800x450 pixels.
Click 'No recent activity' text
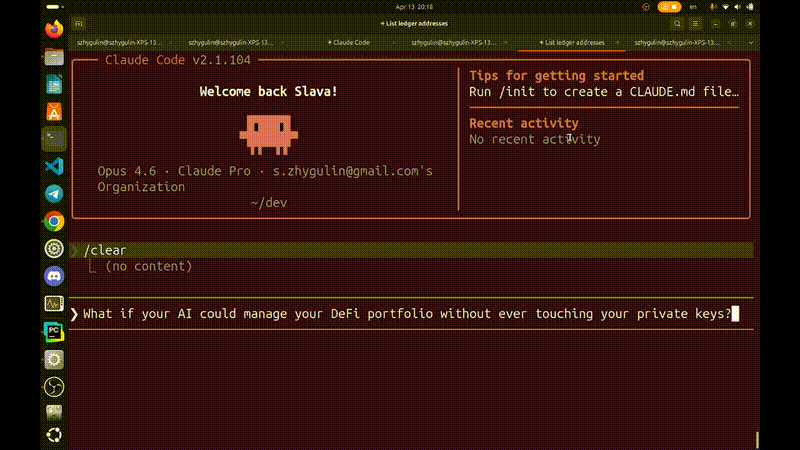click(534, 139)
